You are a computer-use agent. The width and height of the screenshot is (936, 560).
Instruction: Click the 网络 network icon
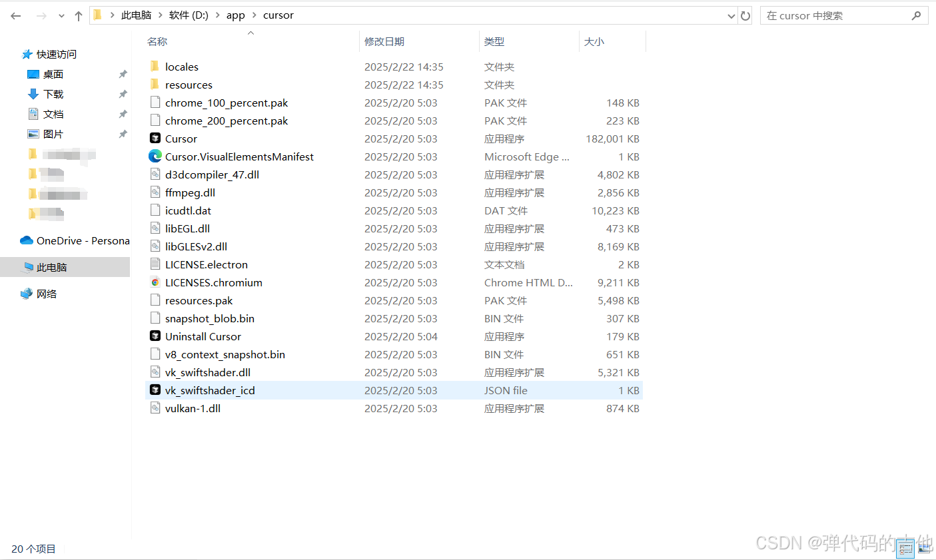(27, 294)
